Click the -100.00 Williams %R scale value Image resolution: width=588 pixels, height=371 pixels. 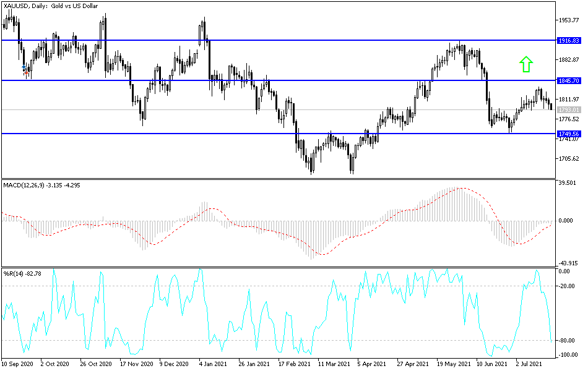(568, 355)
